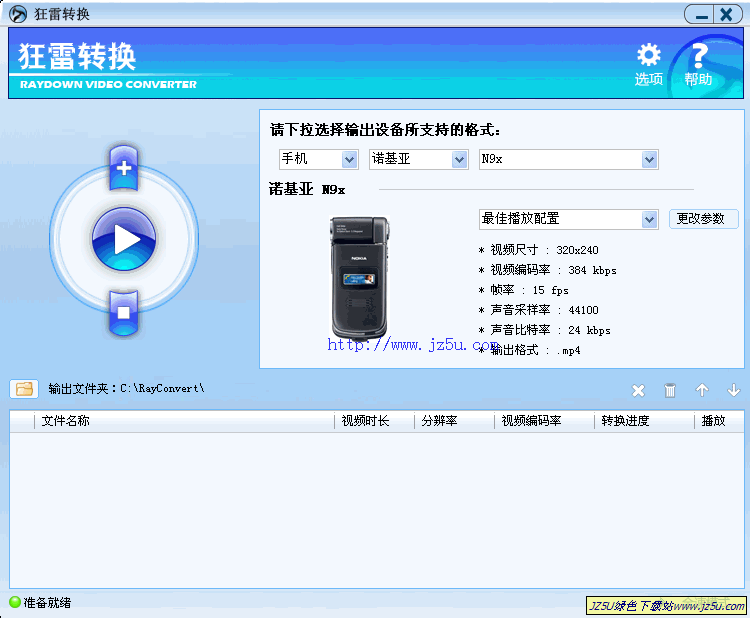This screenshot has height=618, width=750.
Task: Expand the N9x model dropdown
Action: pos(649,159)
